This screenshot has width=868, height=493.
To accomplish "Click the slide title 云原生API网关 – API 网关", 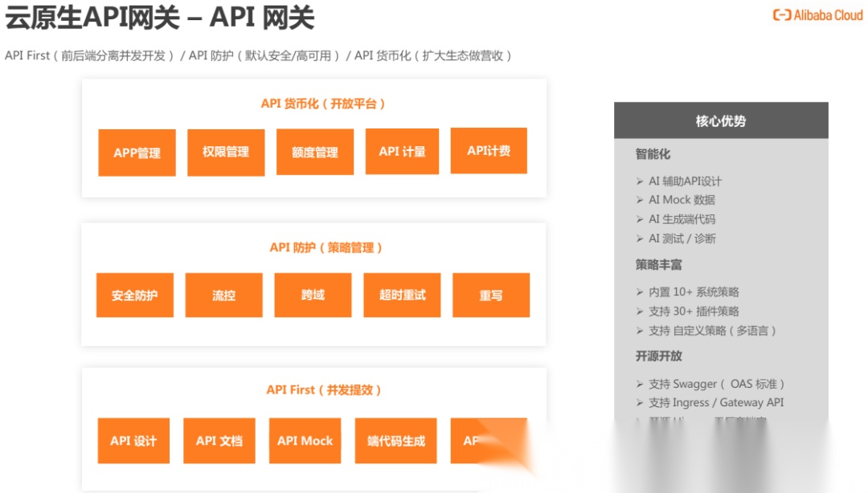I will pos(159,17).
